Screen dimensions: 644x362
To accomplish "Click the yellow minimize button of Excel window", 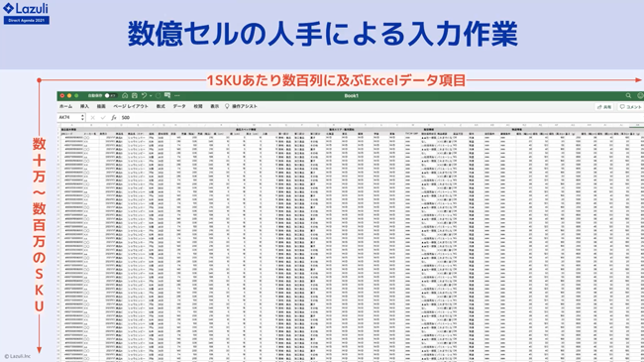I will point(69,95).
